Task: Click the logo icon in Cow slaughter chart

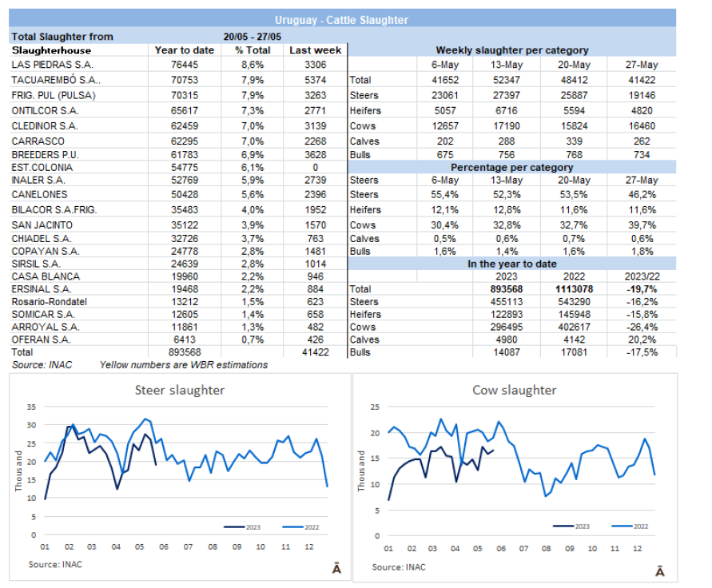Action: [x=660, y=570]
